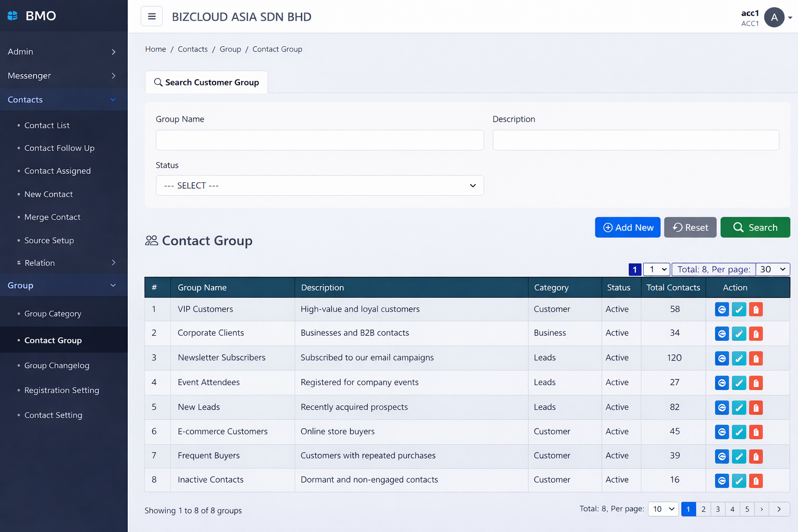Click the Group Name column header
The height and width of the screenshot is (532, 798).
coord(232,287)
